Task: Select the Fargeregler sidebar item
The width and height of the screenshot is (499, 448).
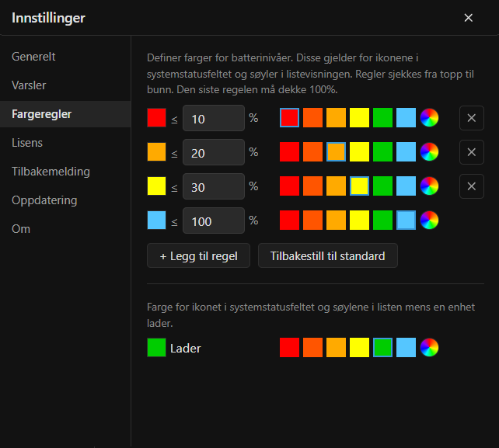Action: pos(65,114)
